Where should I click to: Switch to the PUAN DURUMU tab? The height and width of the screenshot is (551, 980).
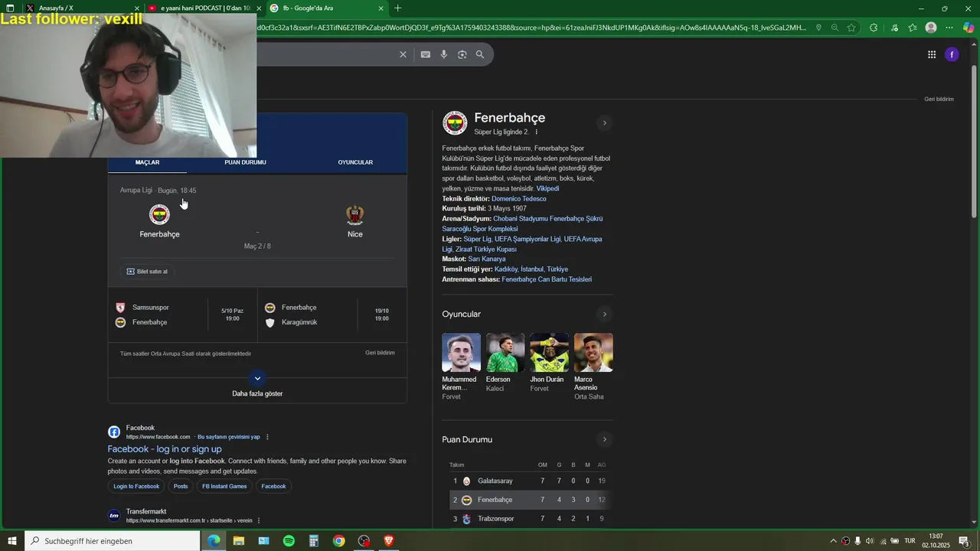[x=245, y=162]
